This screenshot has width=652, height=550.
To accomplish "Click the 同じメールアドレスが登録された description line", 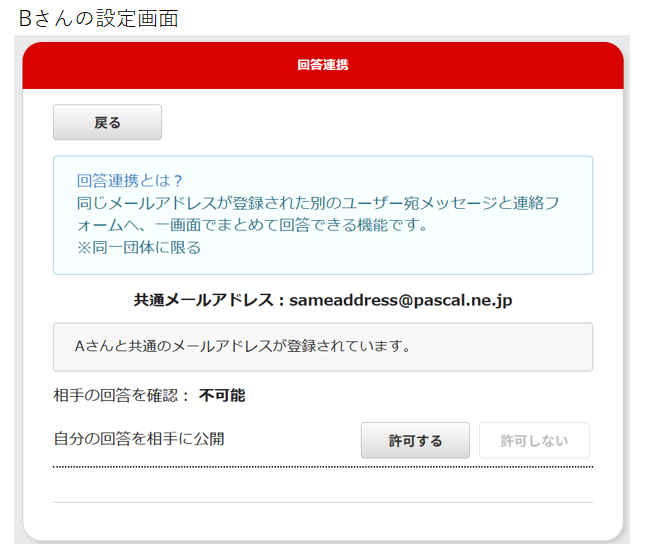I will pos(318,203).
